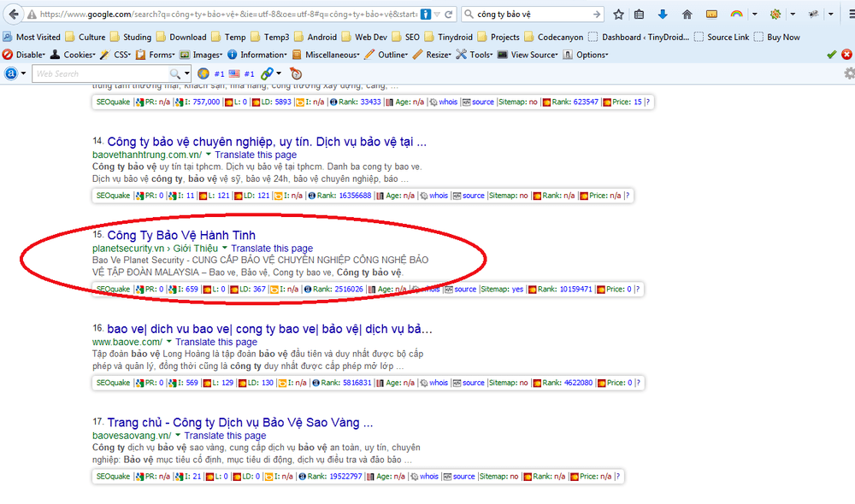Image resolution: width=855 pixels, height=504 pixels.
Task: Open the Tools developer menu
Action: [475, 55]
